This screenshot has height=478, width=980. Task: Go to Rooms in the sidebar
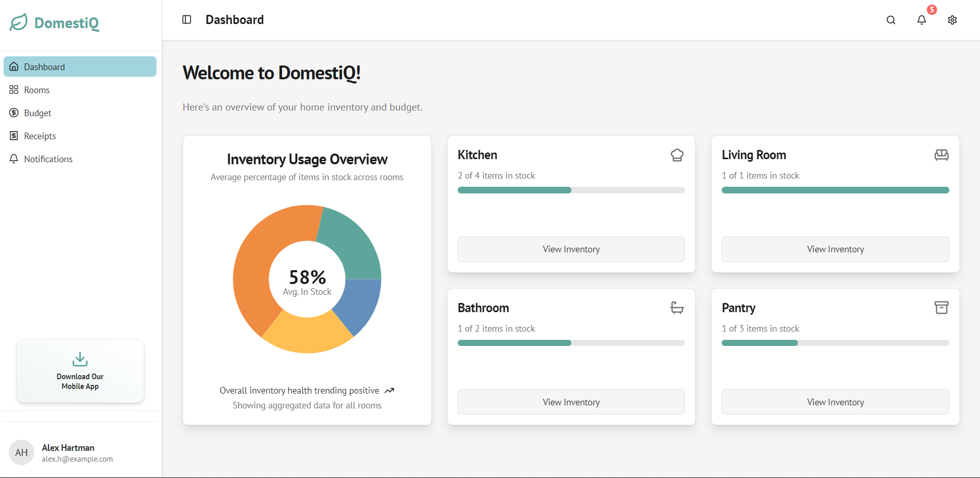[80, 90]
